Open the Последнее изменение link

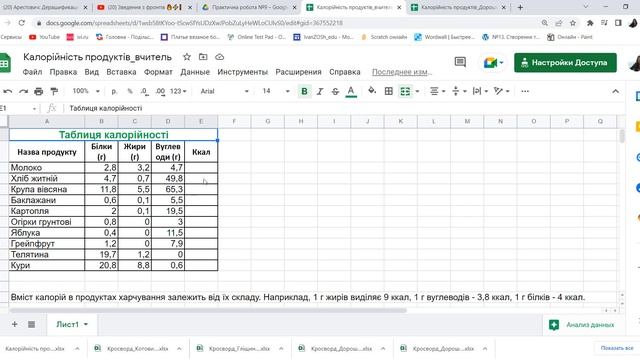tap(402, 72)
